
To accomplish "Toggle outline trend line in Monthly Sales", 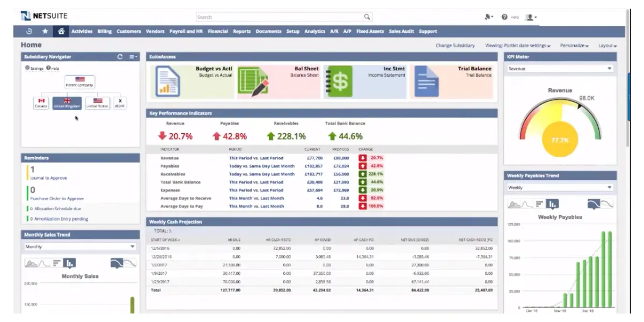I will (x=129, y=263).
